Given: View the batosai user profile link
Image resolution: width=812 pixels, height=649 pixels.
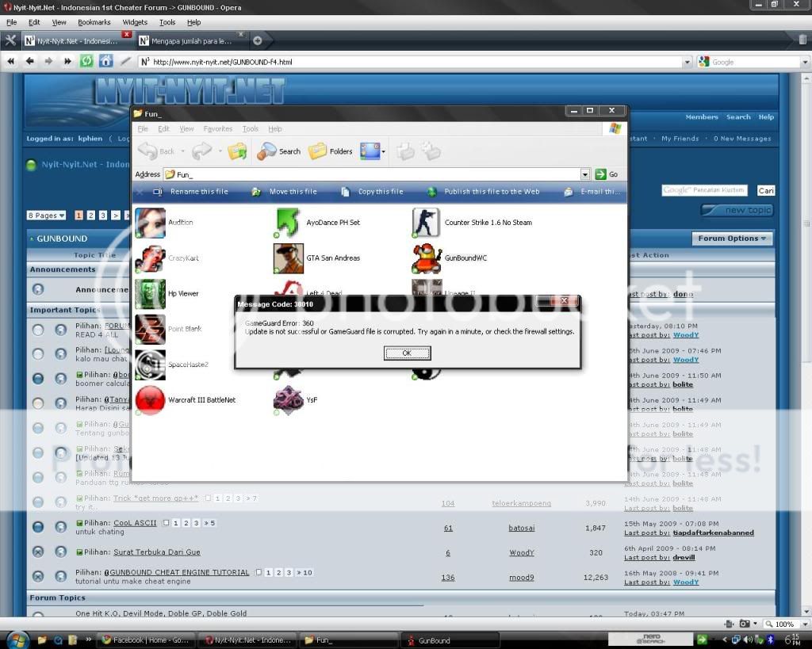Looking at the screenshot, I should click(522, 528).
